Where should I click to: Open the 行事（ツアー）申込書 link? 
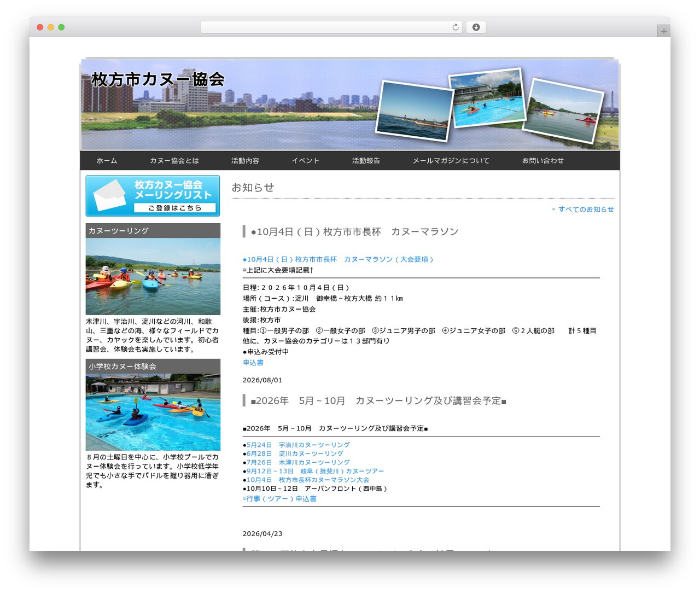[279, 499]
